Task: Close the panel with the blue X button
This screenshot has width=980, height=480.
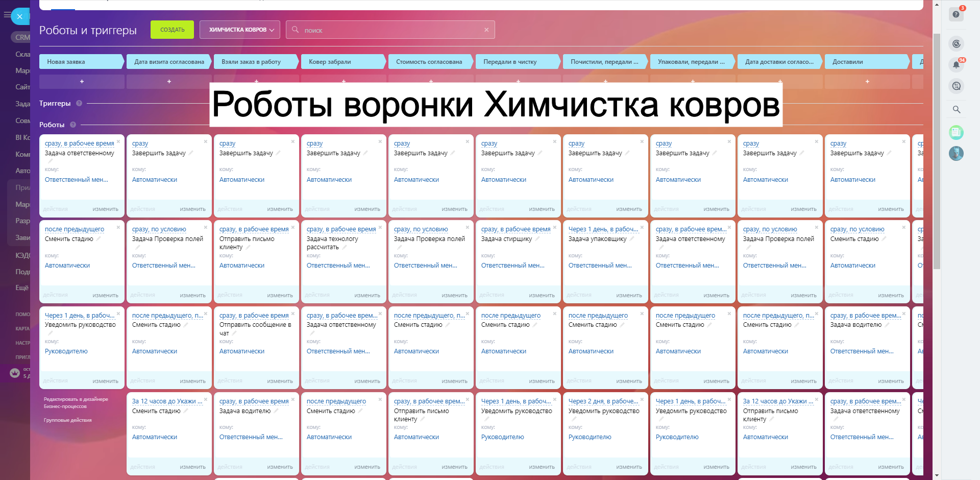Action: click(20, 16)
